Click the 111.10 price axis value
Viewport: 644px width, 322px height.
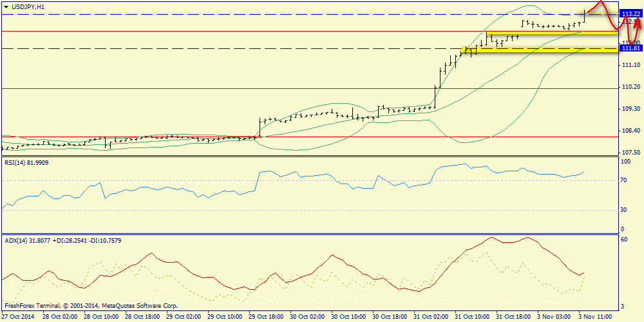tap(631, 65)
